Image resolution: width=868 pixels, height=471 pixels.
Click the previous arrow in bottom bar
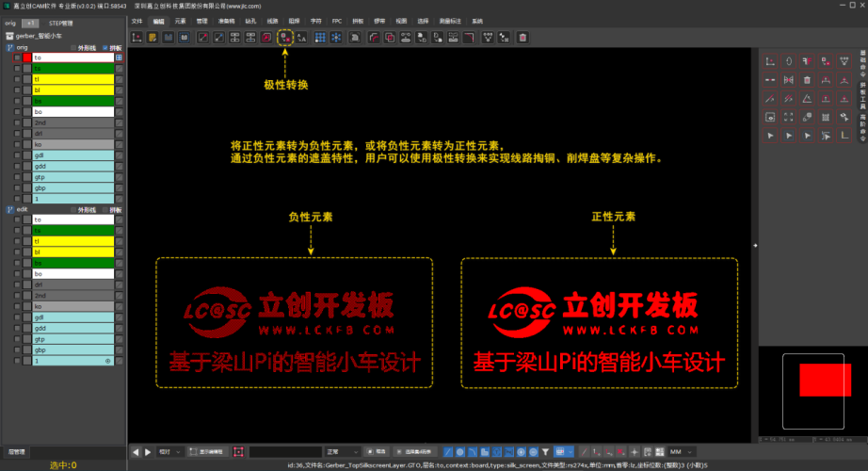(x=136, y=451)
